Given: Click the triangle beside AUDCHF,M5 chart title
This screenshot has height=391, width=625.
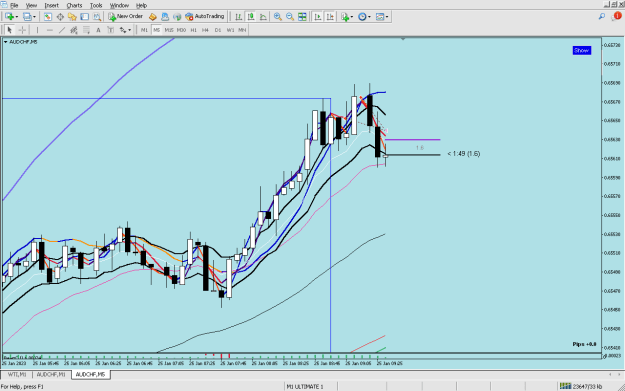Looking at the screenshot, I should point(6,42).
